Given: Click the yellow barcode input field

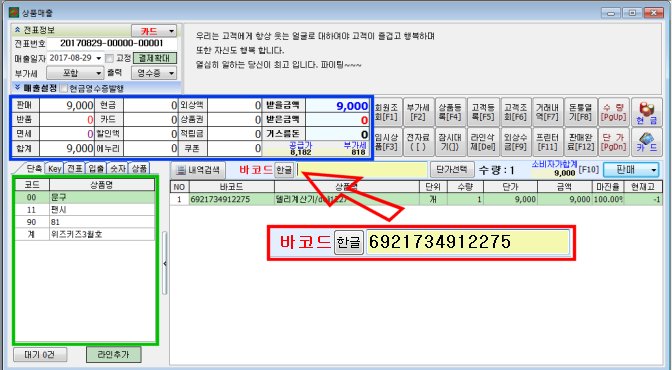Looking at the screenshot, I should coord(362,170).
